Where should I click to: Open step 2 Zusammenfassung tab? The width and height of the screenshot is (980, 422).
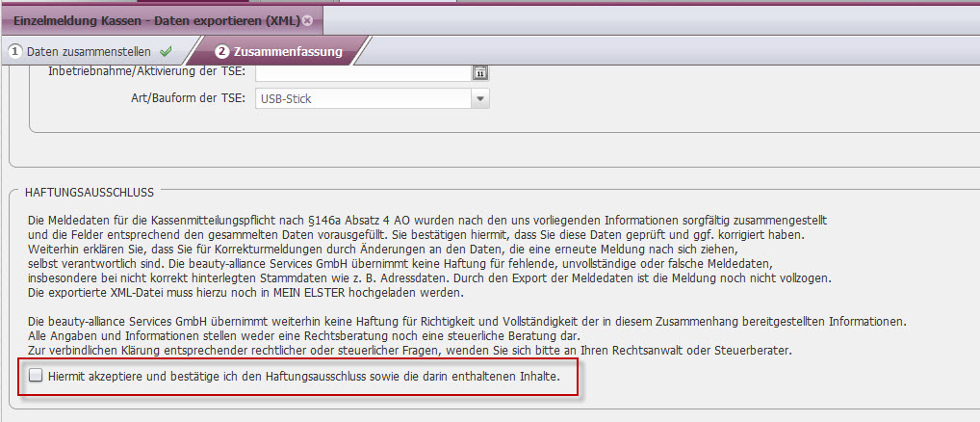[x=279, y=51]
